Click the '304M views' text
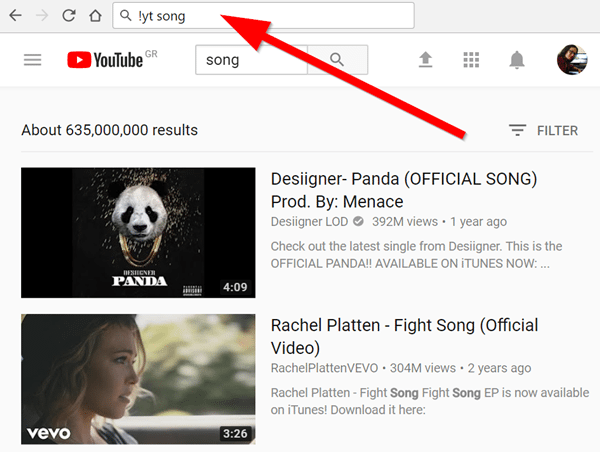Viewport: 600px width, 452px height. pyautogui.click(x=423, y=368)
